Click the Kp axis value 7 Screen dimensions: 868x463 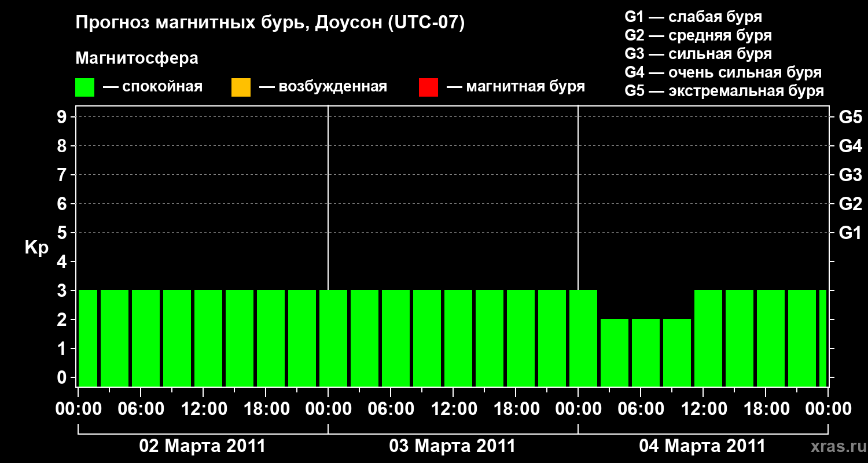coord(63,175)
